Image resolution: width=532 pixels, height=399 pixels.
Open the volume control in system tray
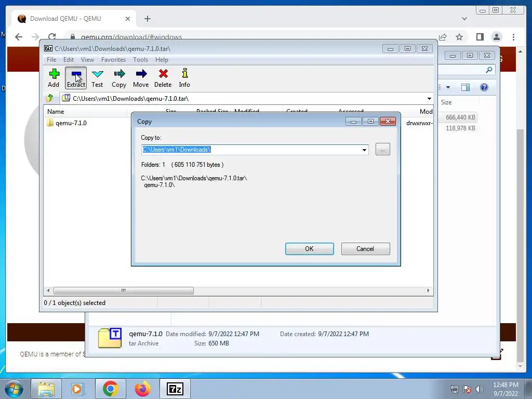coord(480,389)
